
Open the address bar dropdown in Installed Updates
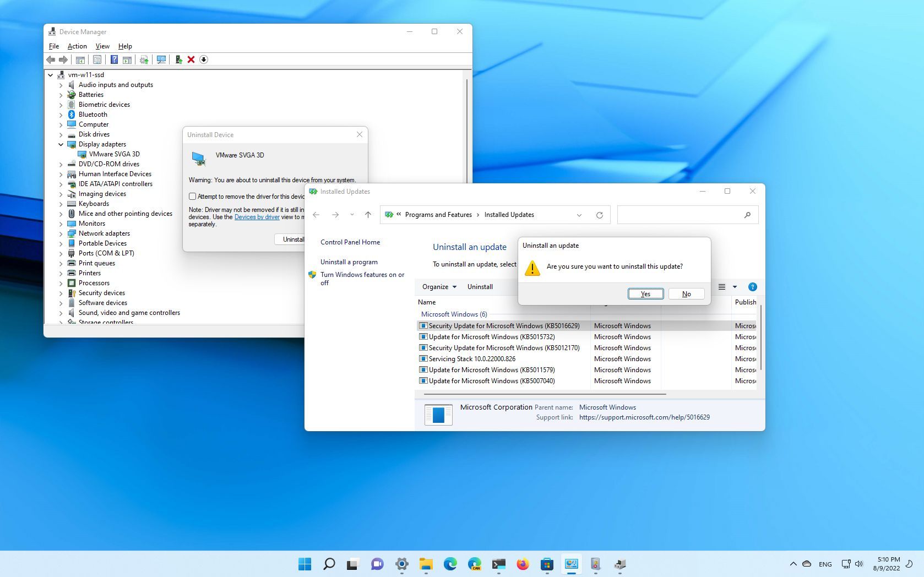click(x=579, y=215)
